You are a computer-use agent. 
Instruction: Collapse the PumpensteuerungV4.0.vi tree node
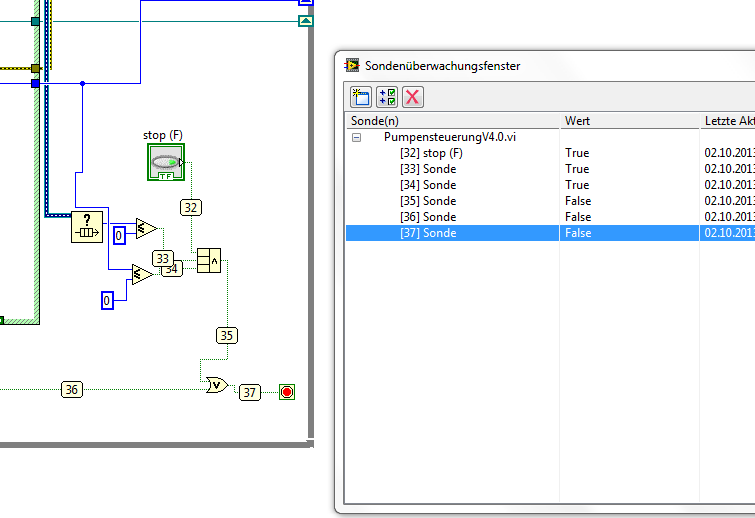356,137
